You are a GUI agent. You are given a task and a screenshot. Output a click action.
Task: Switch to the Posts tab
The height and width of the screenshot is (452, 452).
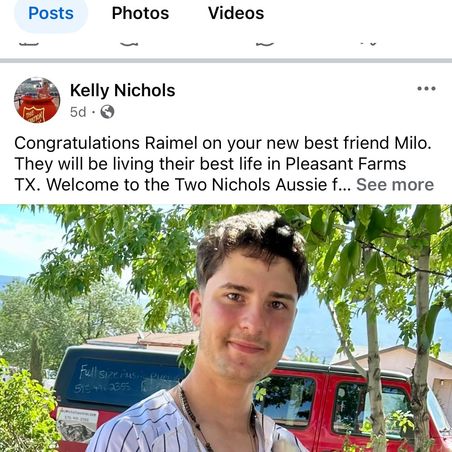click(51, 14)
